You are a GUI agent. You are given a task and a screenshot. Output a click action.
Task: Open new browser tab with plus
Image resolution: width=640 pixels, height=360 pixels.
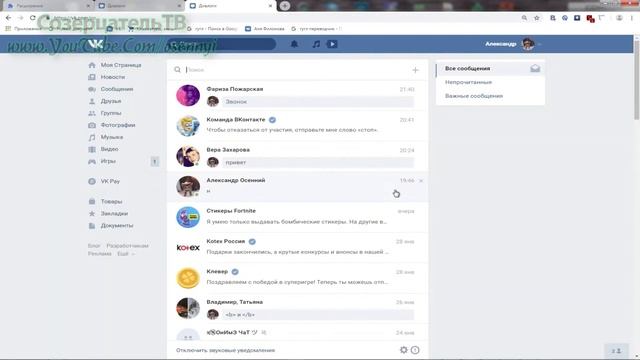tap(284, 6)
